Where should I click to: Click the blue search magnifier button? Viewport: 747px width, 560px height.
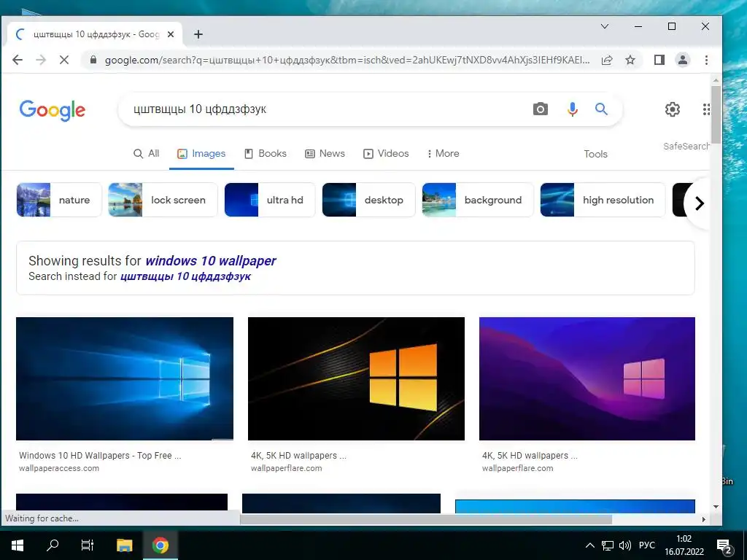[x=601, y=109]
